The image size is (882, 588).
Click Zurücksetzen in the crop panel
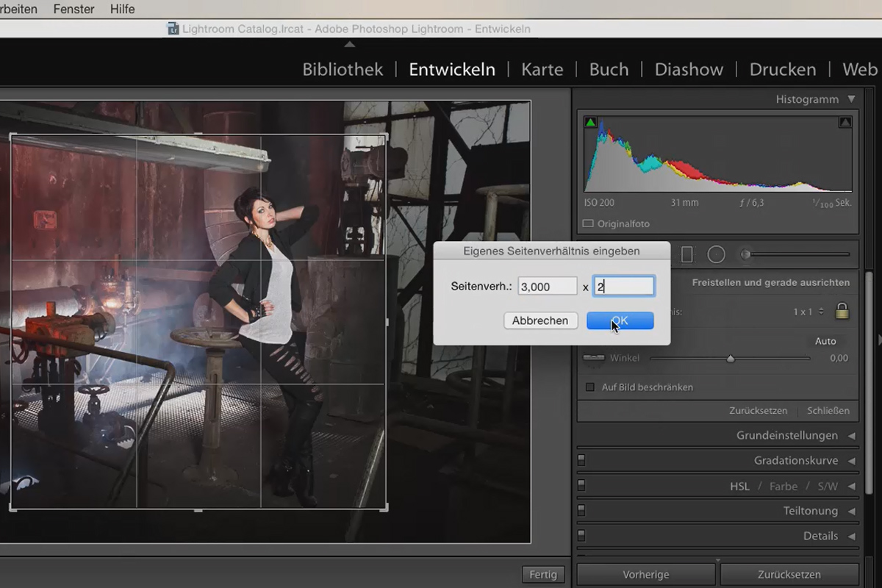pos(759,411)
